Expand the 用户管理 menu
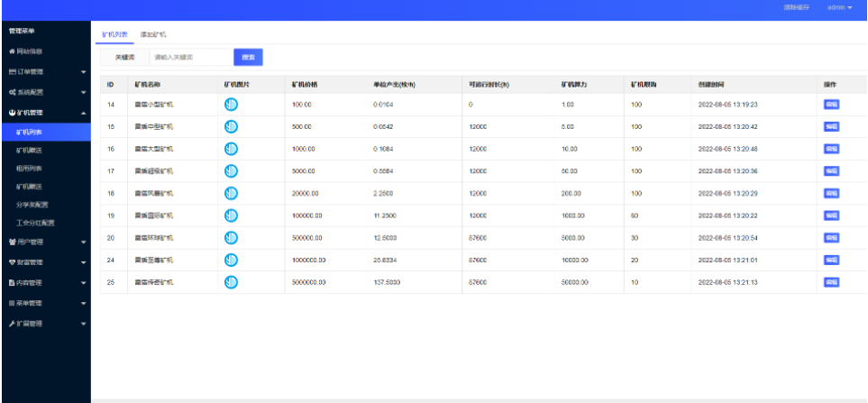Image resolution: width=868 pixels, height=403 pixels. pos(45,242)
